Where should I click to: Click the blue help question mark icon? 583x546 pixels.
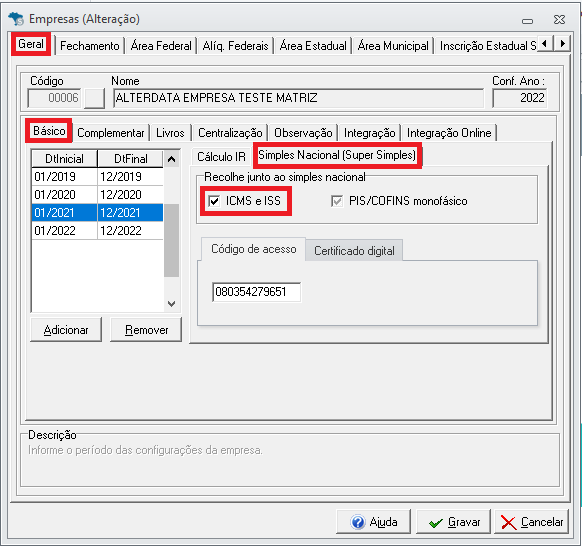tap(358, 522)
